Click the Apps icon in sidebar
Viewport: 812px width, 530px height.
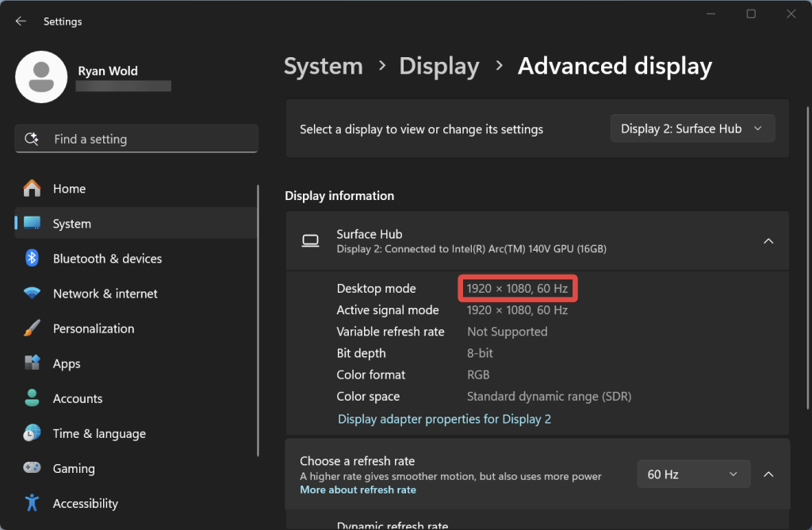32,363
